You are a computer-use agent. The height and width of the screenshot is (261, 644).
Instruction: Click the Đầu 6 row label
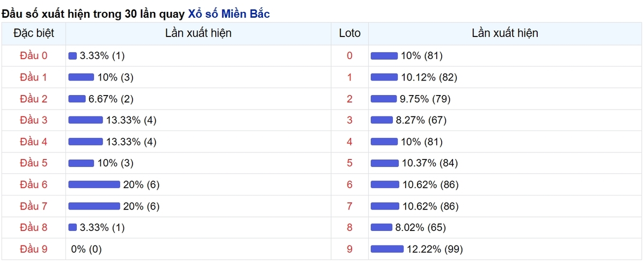coord(33,185)
